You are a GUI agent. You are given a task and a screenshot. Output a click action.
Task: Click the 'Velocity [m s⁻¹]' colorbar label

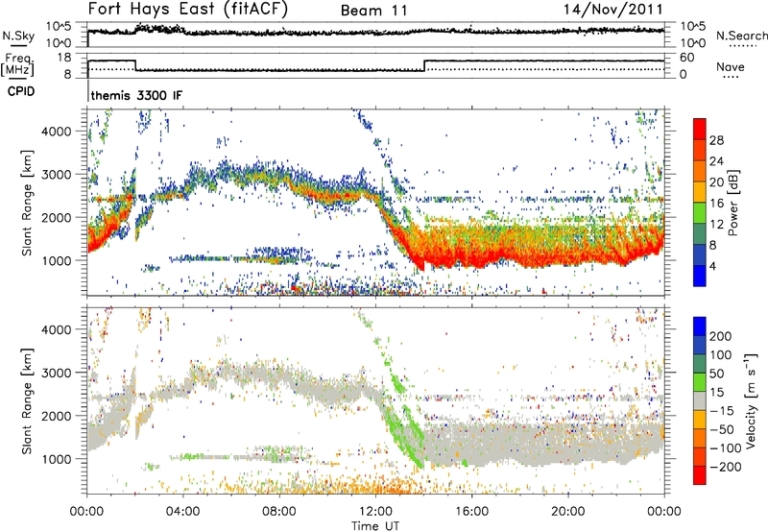tap(751, 400)
